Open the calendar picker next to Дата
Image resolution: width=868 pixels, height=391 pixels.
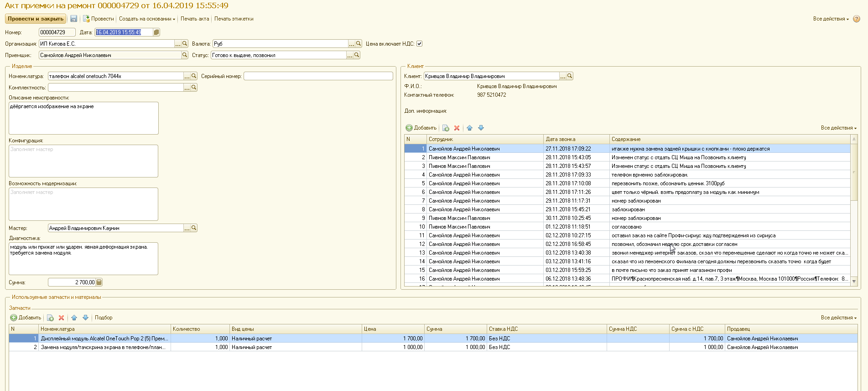pyautogui.click(x=156, y=32)
